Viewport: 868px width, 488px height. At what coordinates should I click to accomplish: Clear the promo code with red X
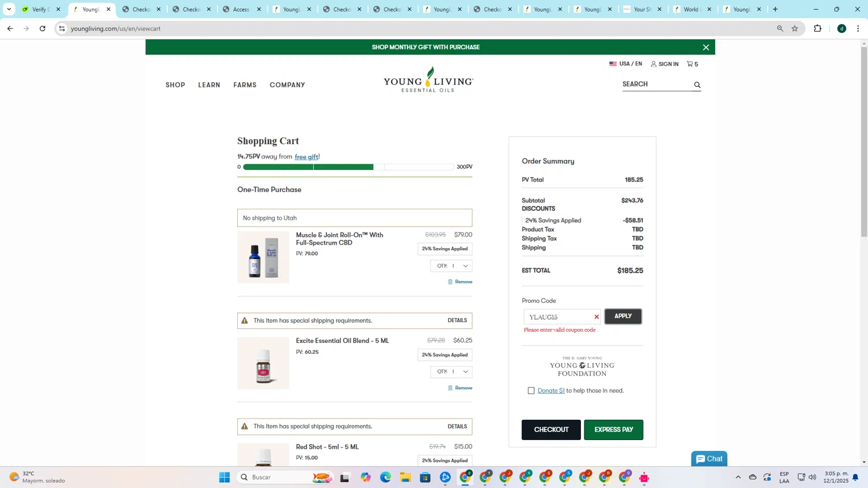pos(597,317)
